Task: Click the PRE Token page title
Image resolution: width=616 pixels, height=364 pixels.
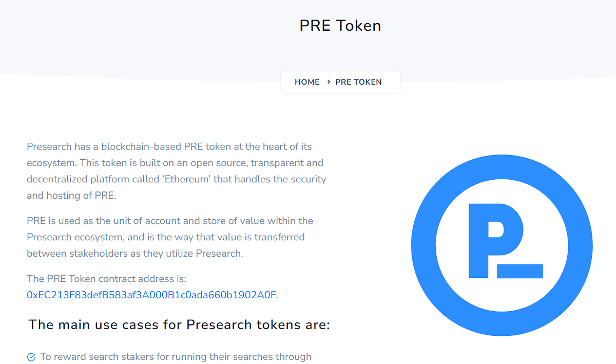Action: point(340,26)
